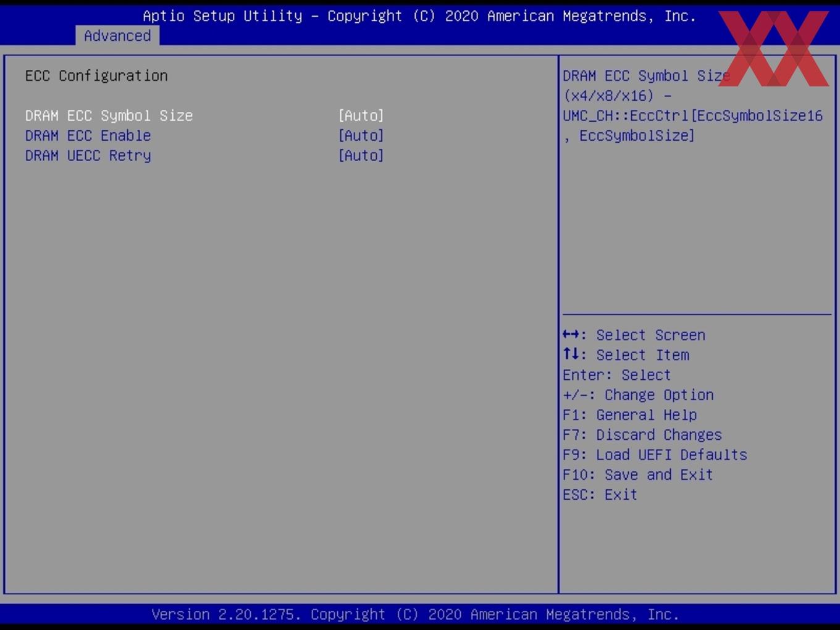
Task: Click the Select Item arrows hint
Action: tap(626, 355)
